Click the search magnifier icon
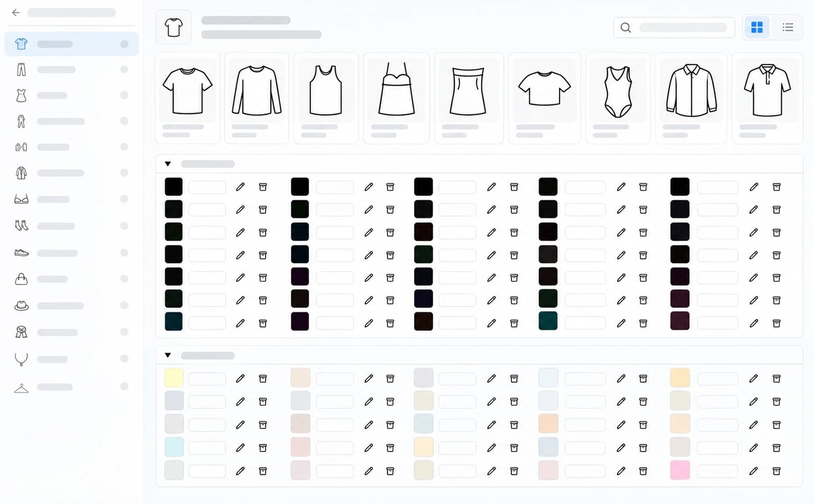 point(625,28)
